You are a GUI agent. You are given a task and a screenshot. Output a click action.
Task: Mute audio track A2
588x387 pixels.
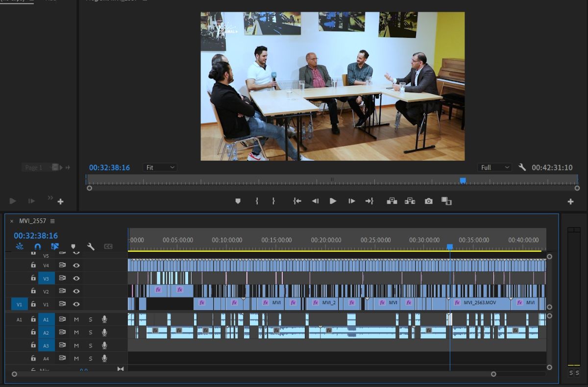[76, 333]
